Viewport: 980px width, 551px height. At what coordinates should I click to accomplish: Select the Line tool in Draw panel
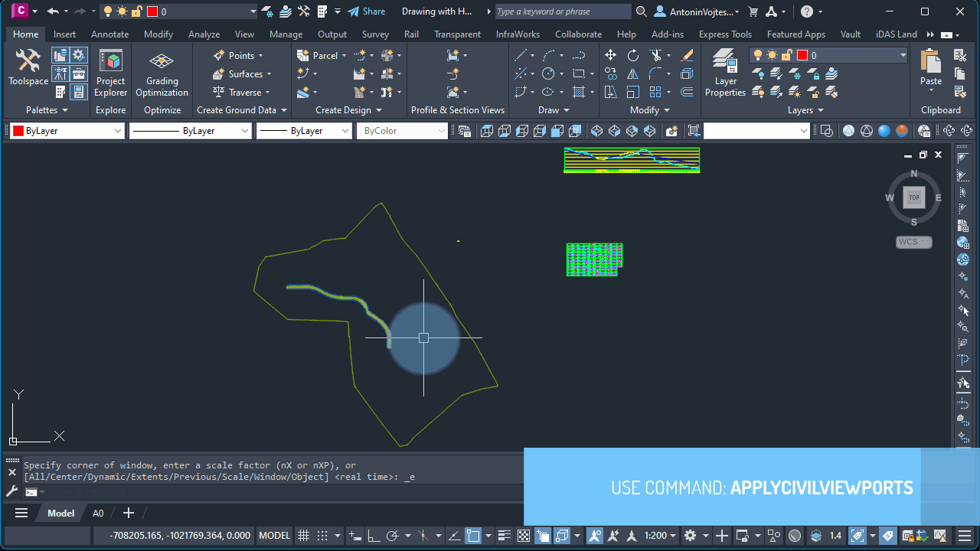[523, 54]
